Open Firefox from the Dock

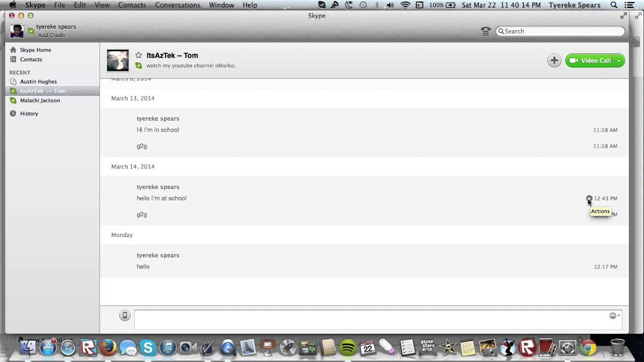tap(108, 347)
